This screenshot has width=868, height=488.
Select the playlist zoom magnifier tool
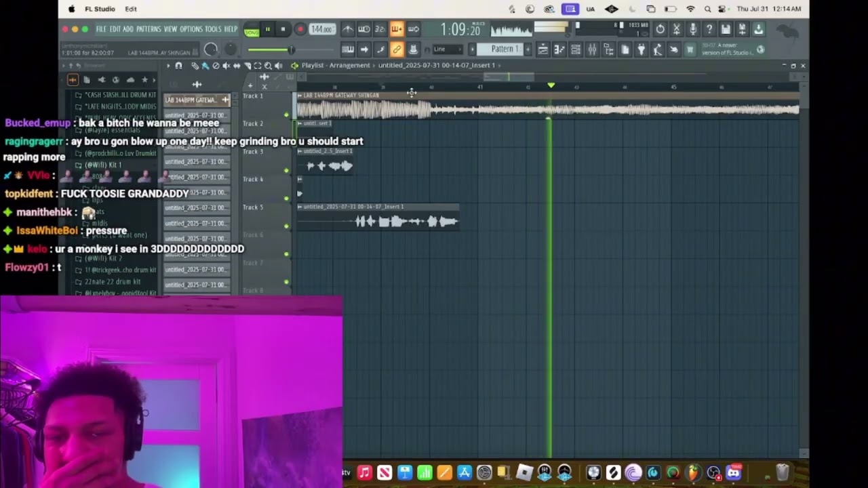click(268, 66)
